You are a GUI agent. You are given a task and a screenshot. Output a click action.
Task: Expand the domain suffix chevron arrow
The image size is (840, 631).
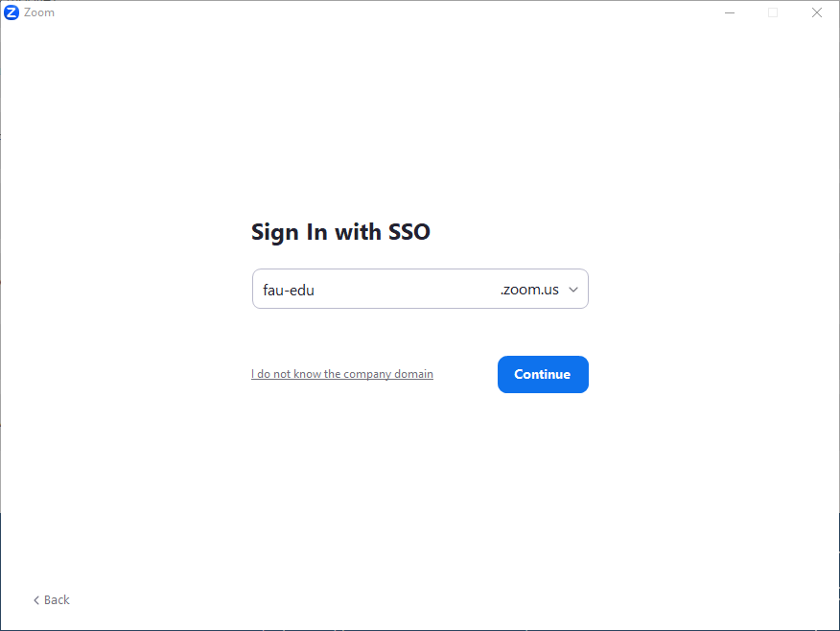(x=573, y=290)
